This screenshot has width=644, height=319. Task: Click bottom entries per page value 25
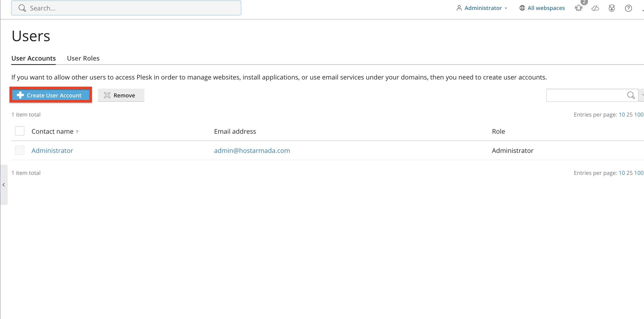pos(629,173)
